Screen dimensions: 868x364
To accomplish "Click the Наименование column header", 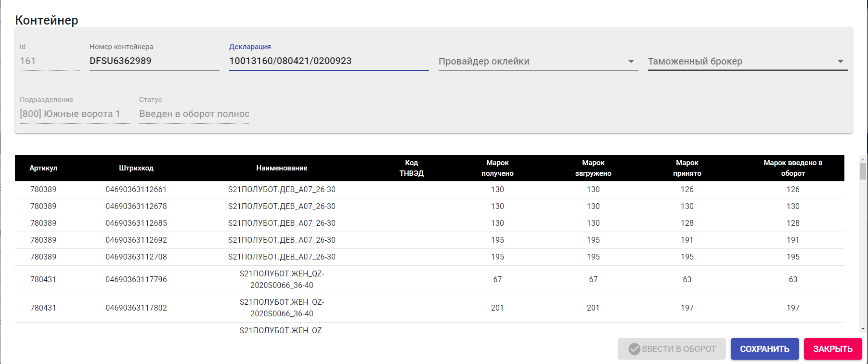I will pos(282,168).
